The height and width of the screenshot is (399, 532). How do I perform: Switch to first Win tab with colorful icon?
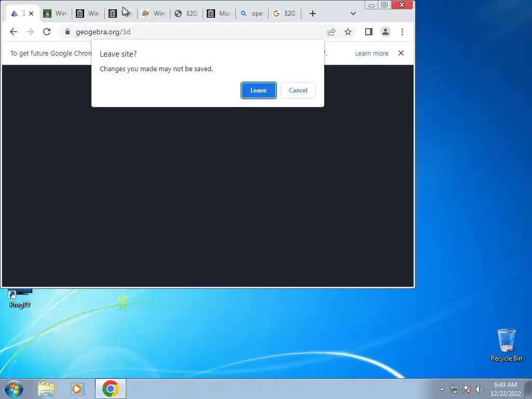click(x=55, y=14)
